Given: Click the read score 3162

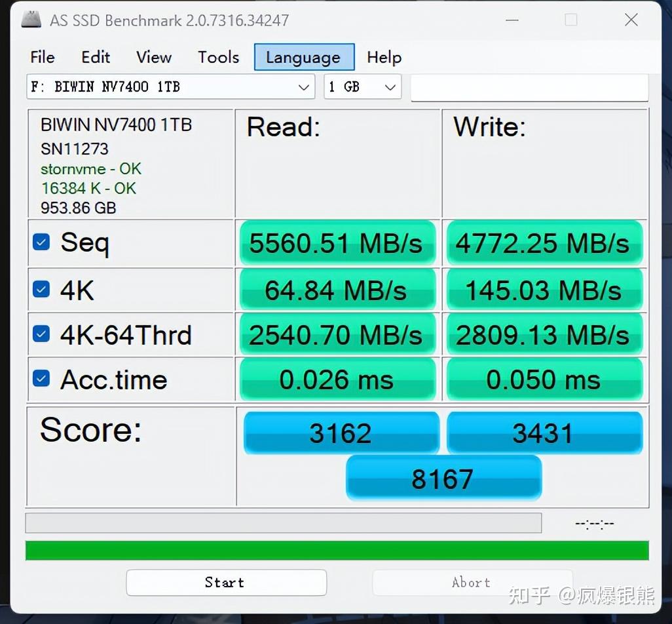Looking at the screenshot, I should [x=341, y=433].
